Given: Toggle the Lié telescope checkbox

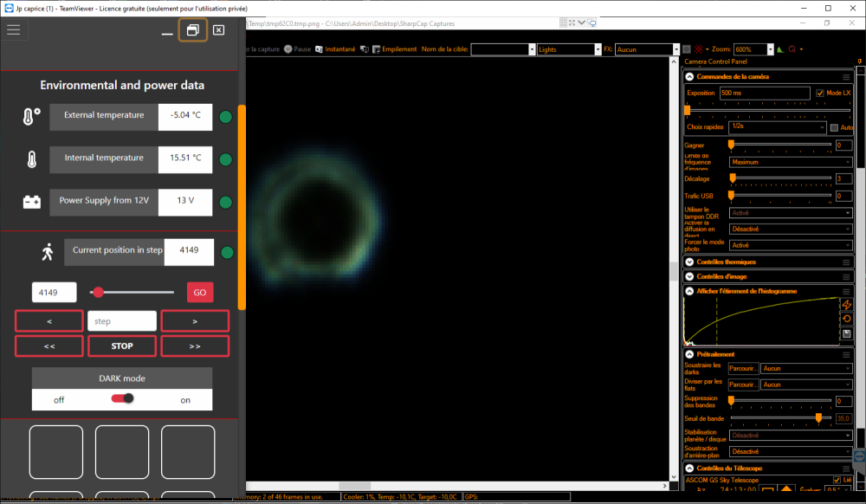Looking at the screenshot, I should (x=837, y=481).
